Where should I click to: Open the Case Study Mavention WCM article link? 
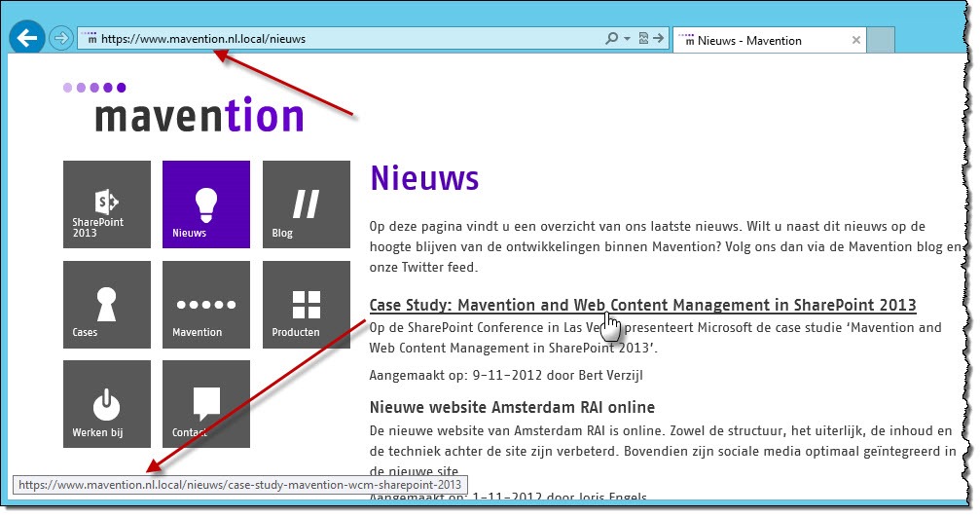[642, 305]
